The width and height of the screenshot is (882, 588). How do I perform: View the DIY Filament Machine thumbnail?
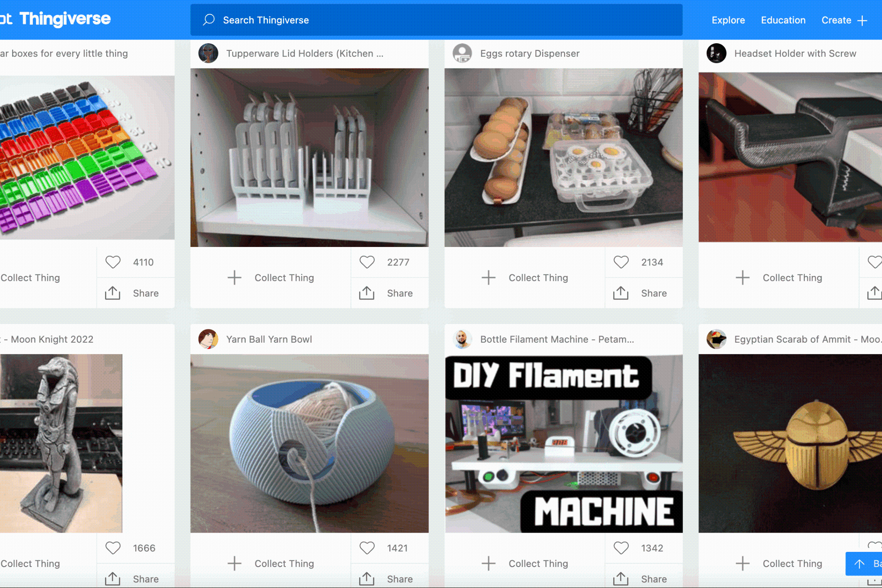click(564, 444)
